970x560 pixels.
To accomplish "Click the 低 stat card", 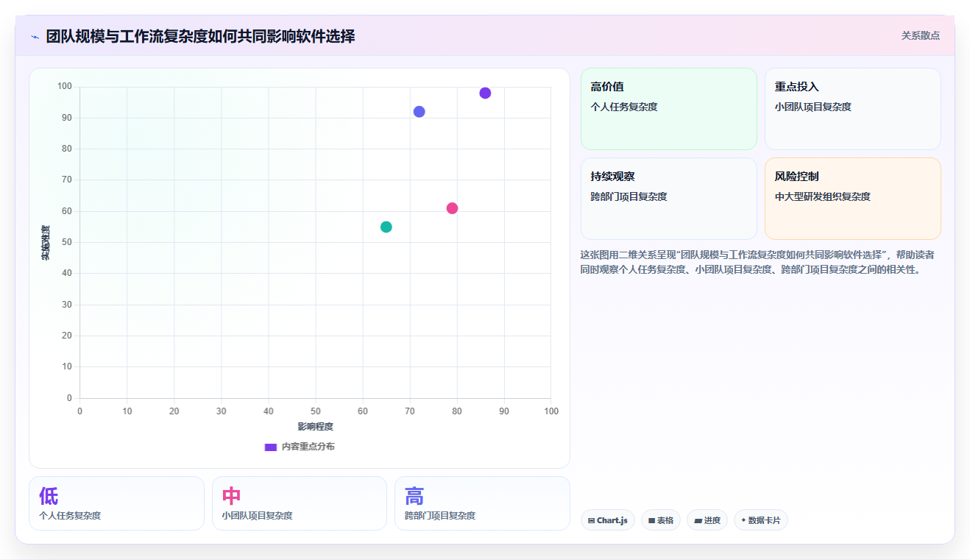I will (x=116, y=503).
